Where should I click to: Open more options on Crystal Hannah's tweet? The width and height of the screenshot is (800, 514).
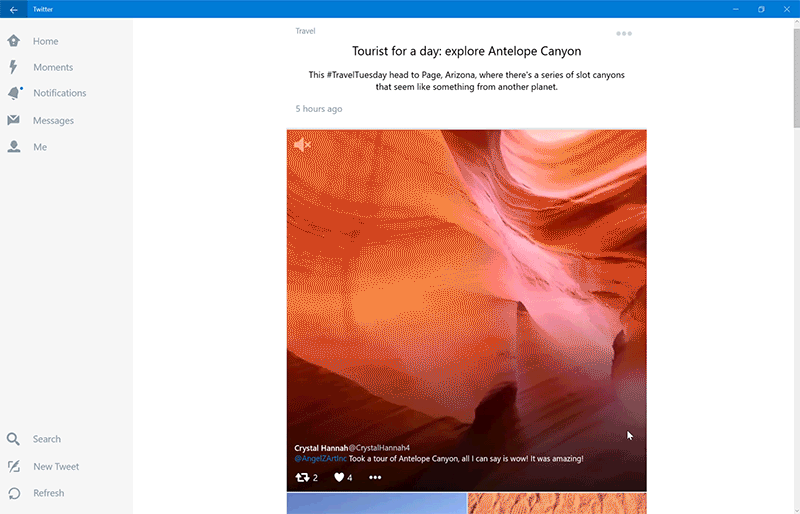(375, 477)
